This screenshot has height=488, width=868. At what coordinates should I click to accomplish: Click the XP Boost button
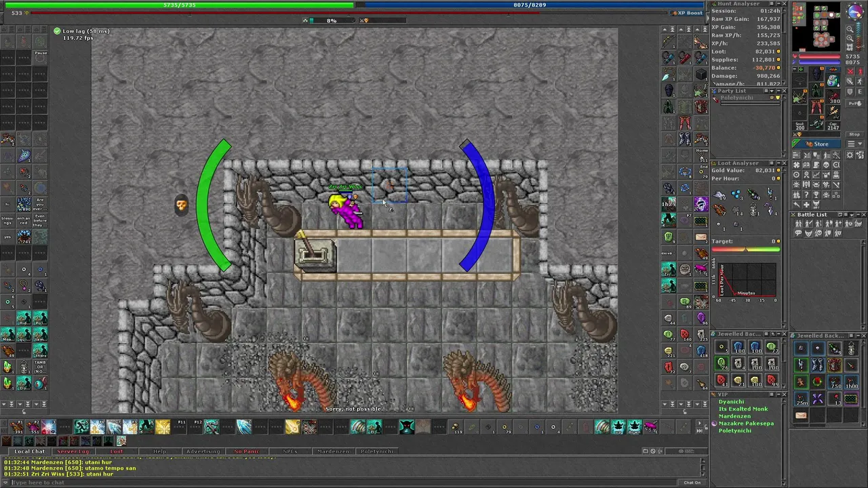click(688, 13)
